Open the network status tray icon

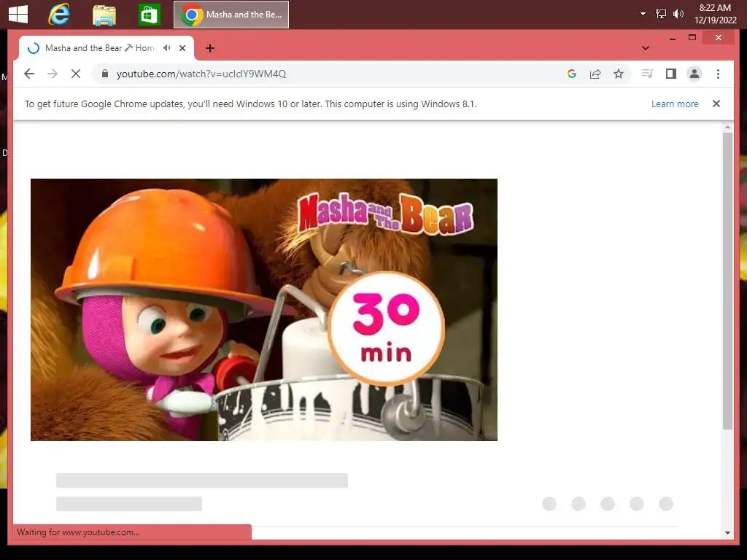point(660,14)
